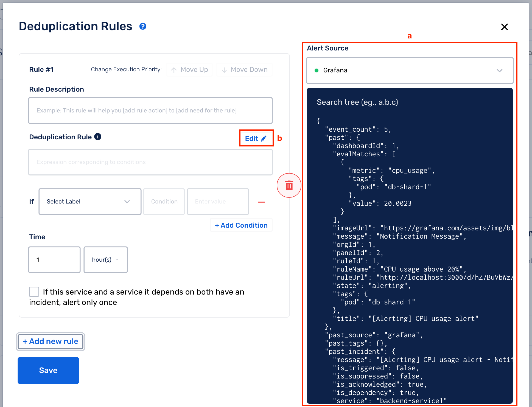Click the help question mark beside Deduplication Rules

click(x=143, y=26)
